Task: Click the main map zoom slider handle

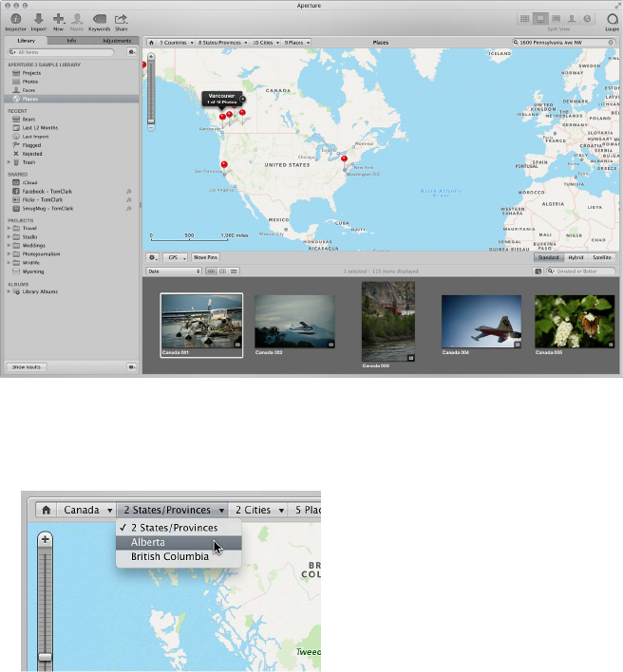Action: pos(151,121)
